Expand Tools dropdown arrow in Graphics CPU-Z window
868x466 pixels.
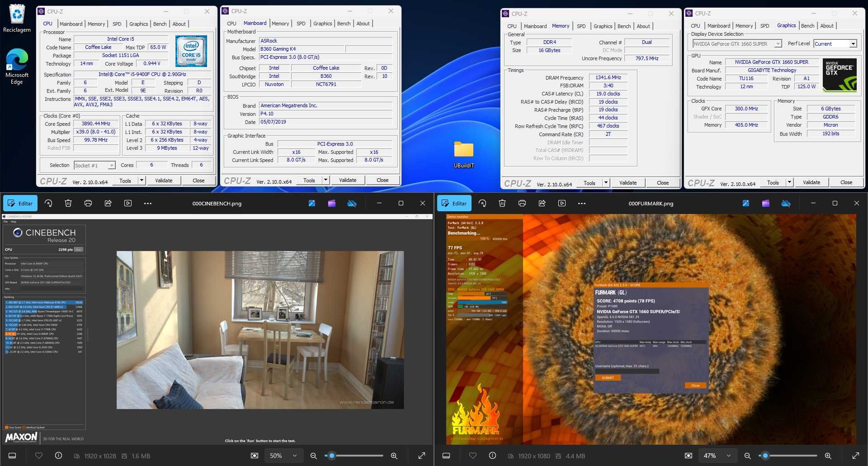[789, 182]
